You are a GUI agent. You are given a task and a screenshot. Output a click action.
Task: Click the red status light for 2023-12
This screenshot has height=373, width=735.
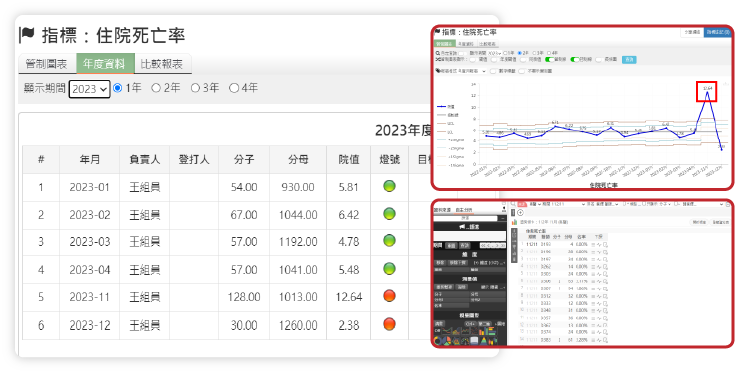click(389, 324)
